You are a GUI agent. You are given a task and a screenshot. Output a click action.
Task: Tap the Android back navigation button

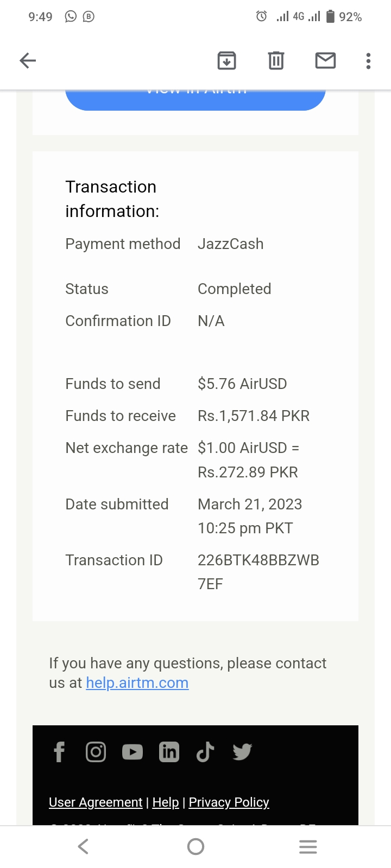click(83, 846)
